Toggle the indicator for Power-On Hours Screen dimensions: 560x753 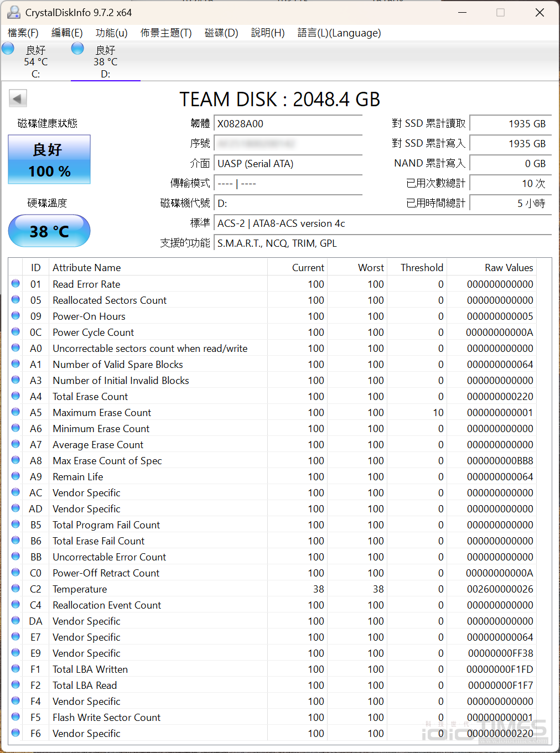[15, 316]
